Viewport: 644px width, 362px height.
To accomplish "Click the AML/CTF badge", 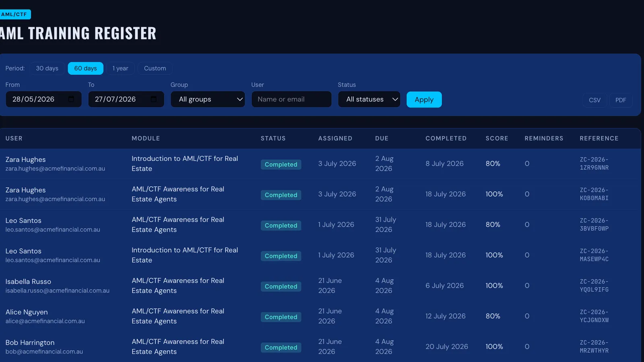I will pyautogui.click(x=14, y=14).
